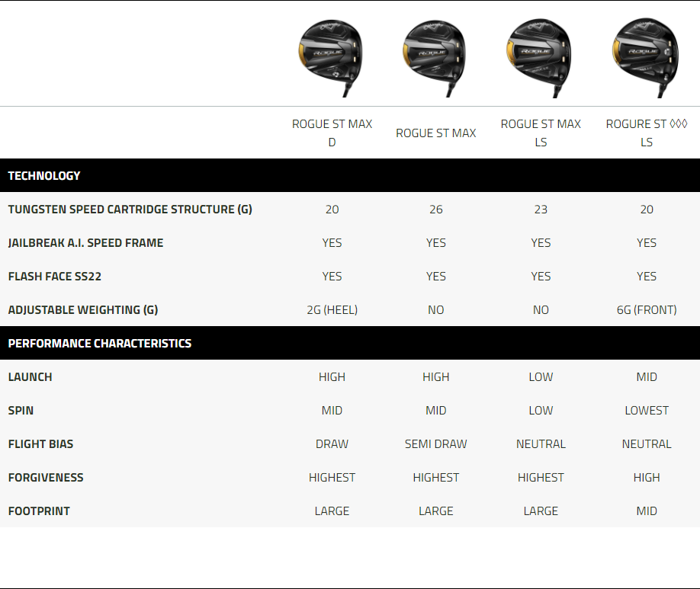
Task: Click the SEMI DRAW flight bias cell
Action: [435, 444]
